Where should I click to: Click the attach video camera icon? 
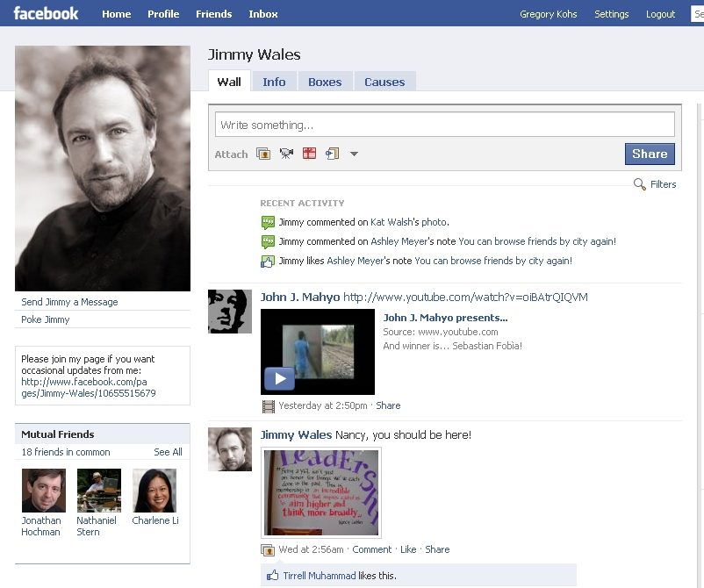tap(286, 154)
